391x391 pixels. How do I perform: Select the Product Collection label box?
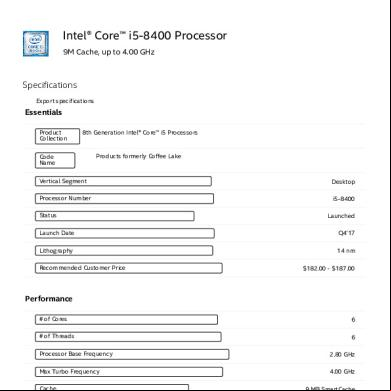[x=57, y=136]
